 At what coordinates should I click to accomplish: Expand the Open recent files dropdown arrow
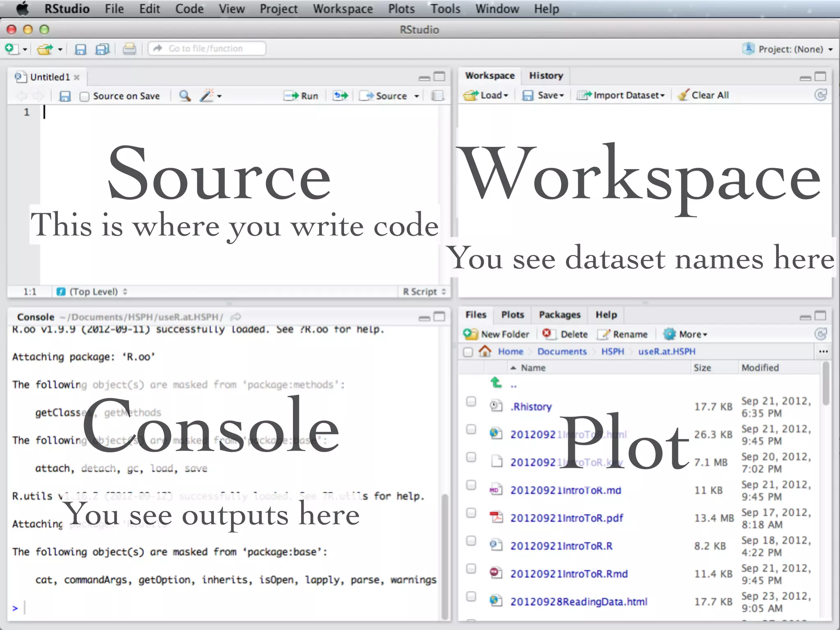tap(60, 50)
